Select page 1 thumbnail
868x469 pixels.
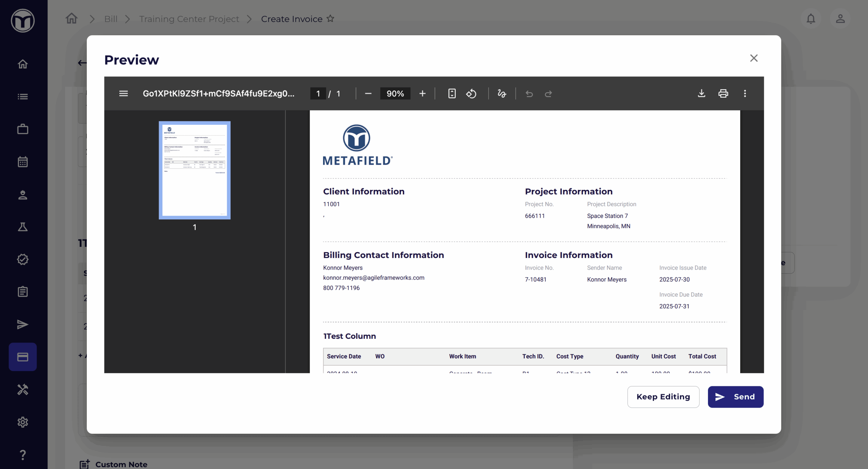click(x=195, y=170)
